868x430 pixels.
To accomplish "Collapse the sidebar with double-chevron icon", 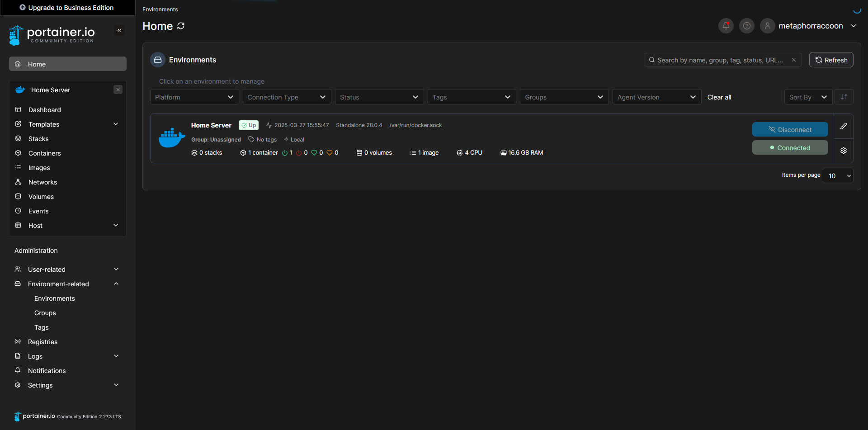I will click(119, 30).
